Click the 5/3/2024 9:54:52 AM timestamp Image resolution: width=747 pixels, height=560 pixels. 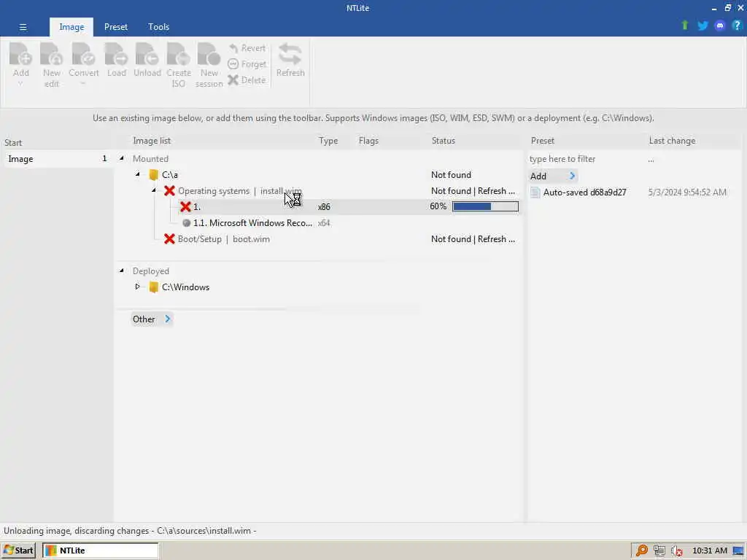687,192
